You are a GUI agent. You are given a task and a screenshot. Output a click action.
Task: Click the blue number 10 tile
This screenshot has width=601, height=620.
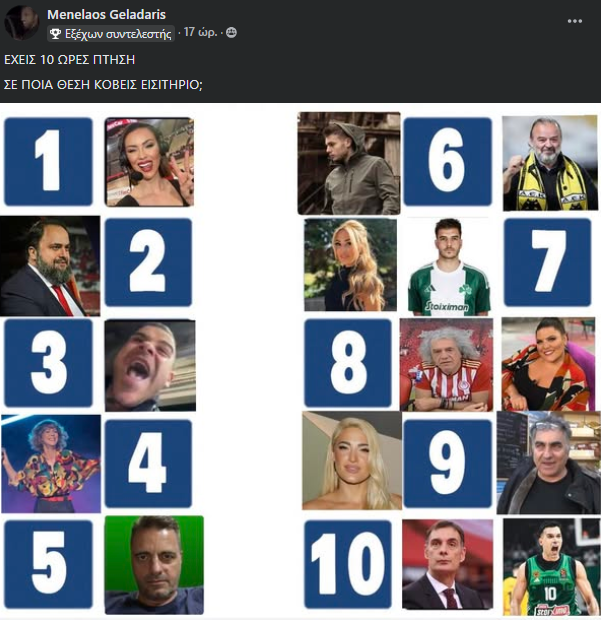point(348,564)
